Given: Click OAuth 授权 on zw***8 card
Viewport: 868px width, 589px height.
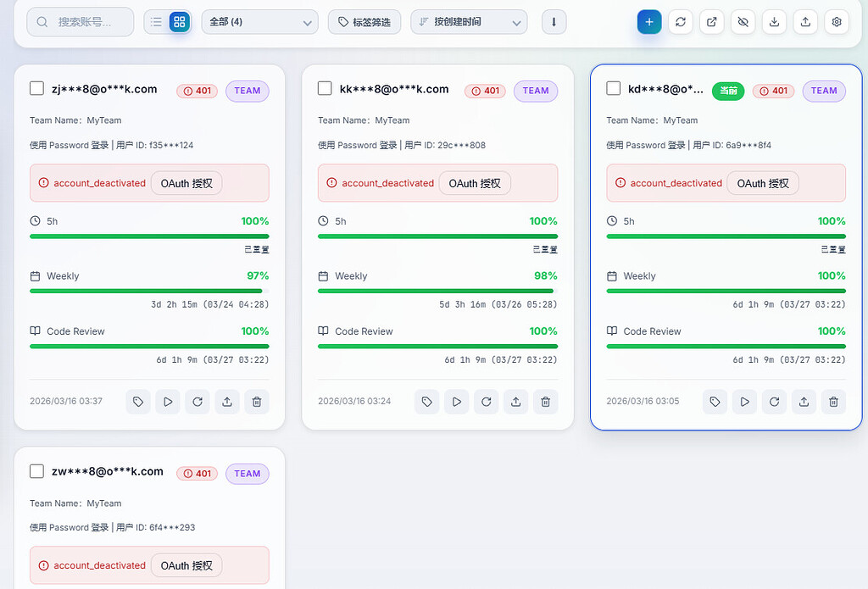Looking at the screenshot, I should pos(186,566).
